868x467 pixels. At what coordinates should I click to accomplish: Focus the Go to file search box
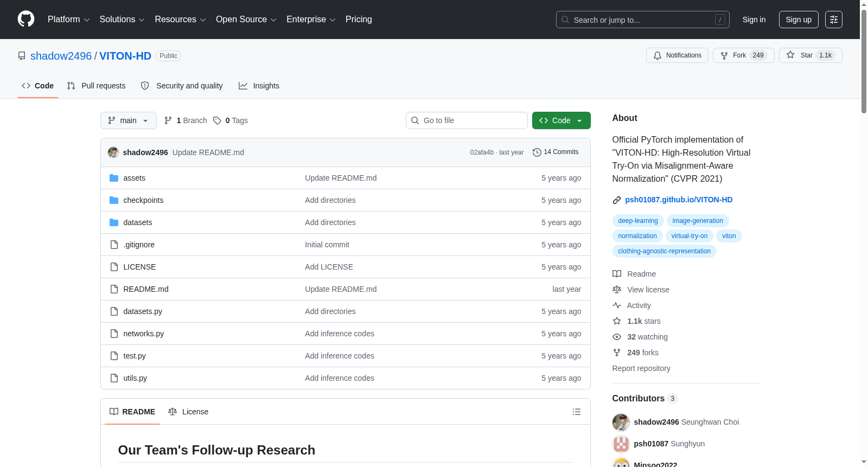(x=467, y=120)
